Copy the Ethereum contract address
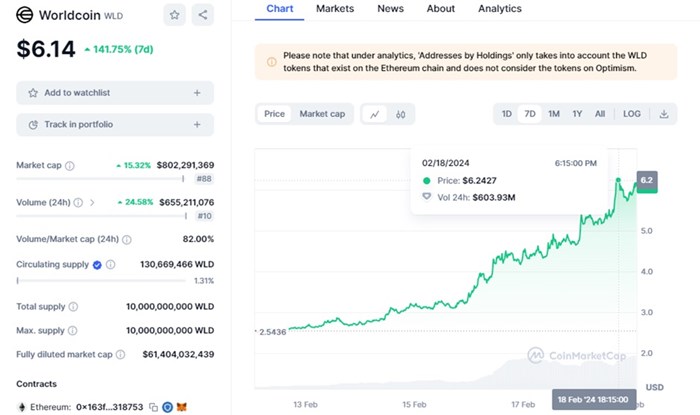The image size is (700, 415). (153, 408)
